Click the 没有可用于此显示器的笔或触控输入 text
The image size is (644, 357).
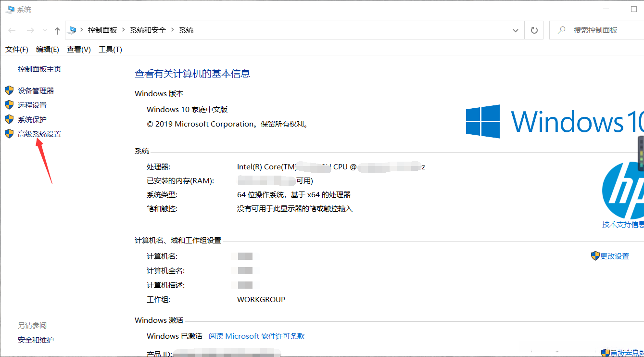point(295,209)
